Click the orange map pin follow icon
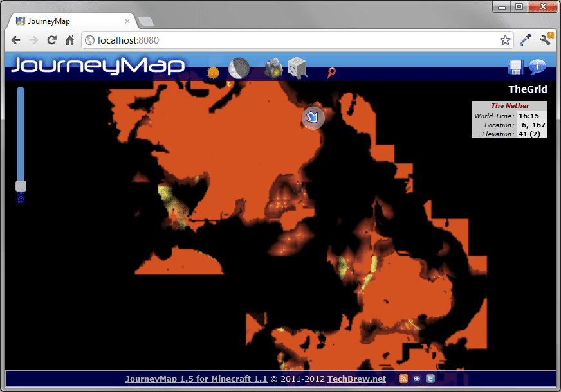The height and width of the screenshot is (392, 561). pos(331,73)
